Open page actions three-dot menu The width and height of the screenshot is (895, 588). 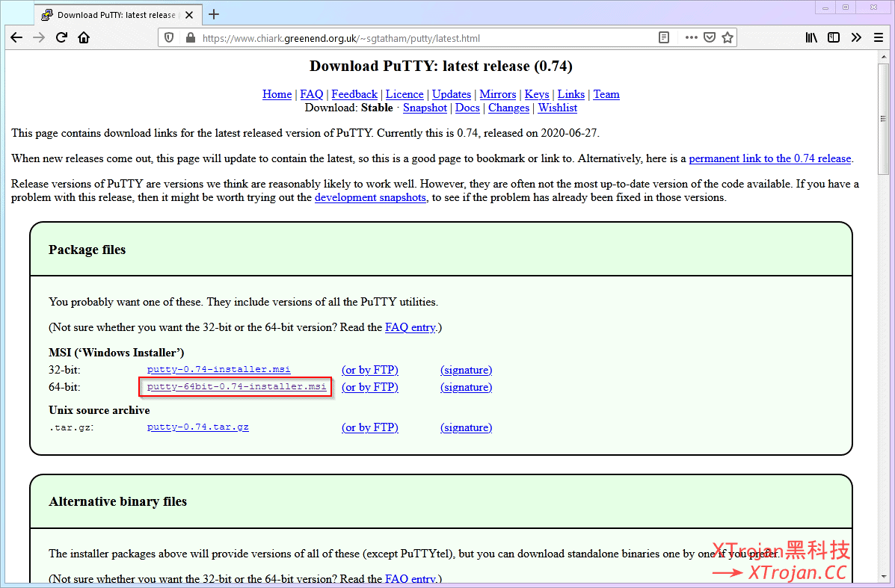coord(691,38)
